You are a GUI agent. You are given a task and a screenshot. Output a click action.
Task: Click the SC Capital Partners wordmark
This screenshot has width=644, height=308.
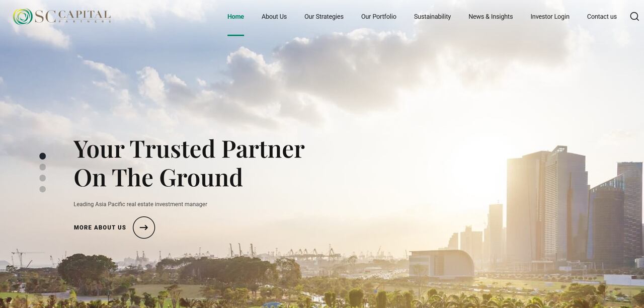[72, 17]
